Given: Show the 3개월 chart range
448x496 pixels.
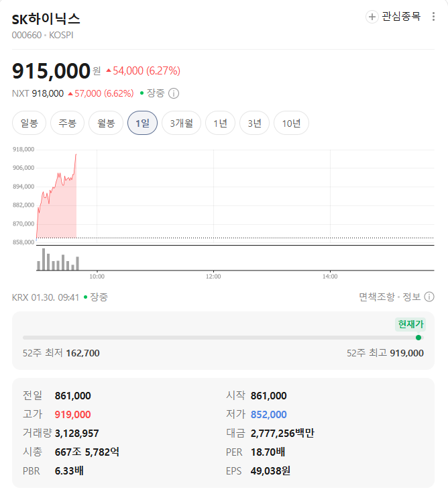Looking at the screenshot, I should [x=181, y=123].
